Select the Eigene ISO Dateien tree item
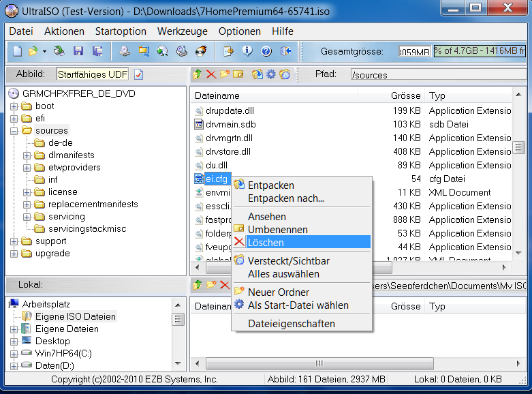The width and height of the screenshot is (532, 394). (76, 316)
